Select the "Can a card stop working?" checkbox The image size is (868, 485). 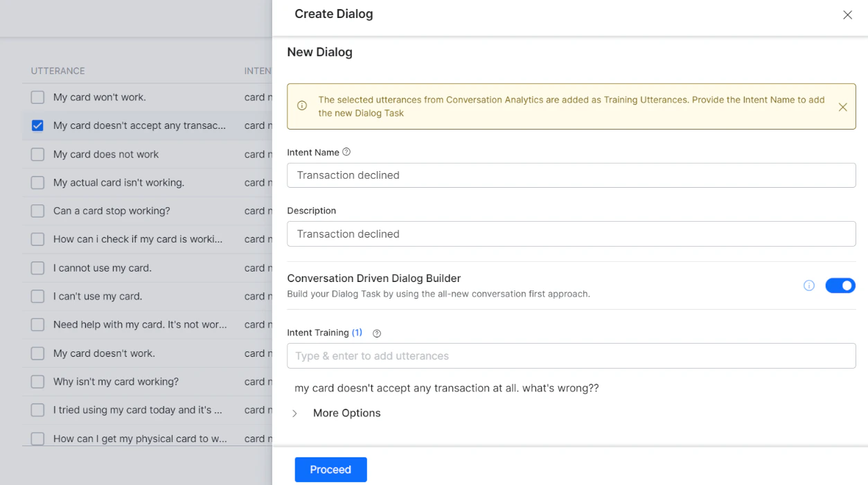tap(37, 211)
